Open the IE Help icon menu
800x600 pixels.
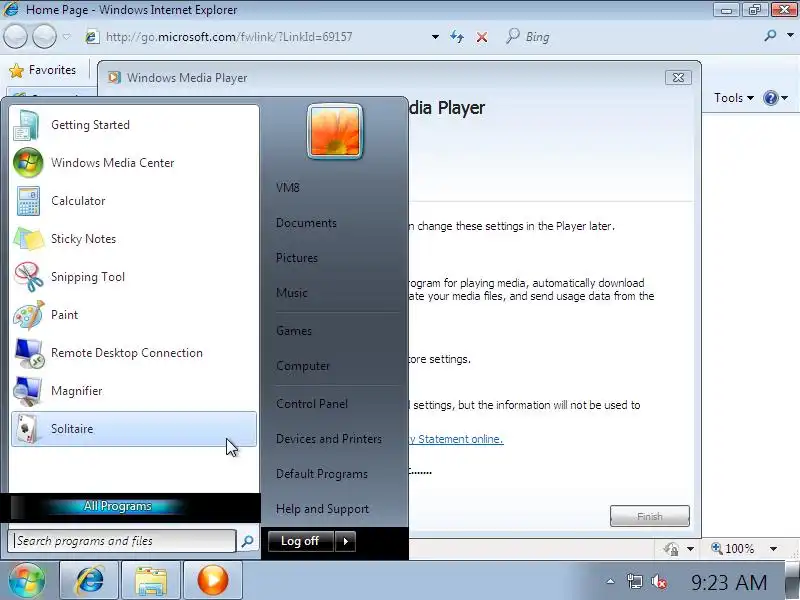click(776, 97)
